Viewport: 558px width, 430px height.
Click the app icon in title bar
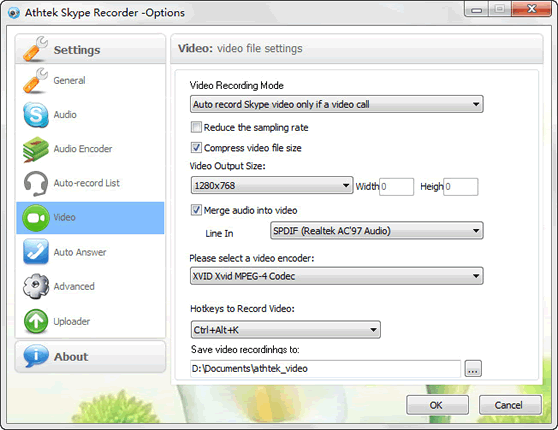(x=14, y=13)
